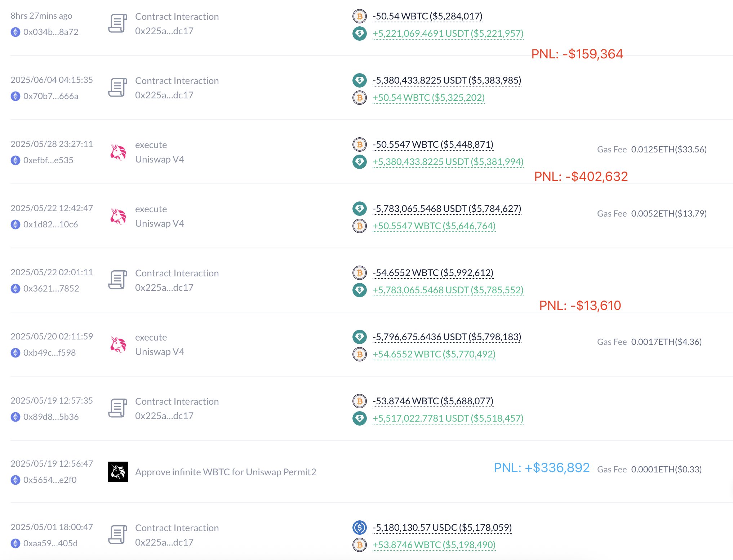Click the USDC icon next to -5,180,130.57 USDC
Viewport: 733px width, 560px height.
tap(359, 528)
